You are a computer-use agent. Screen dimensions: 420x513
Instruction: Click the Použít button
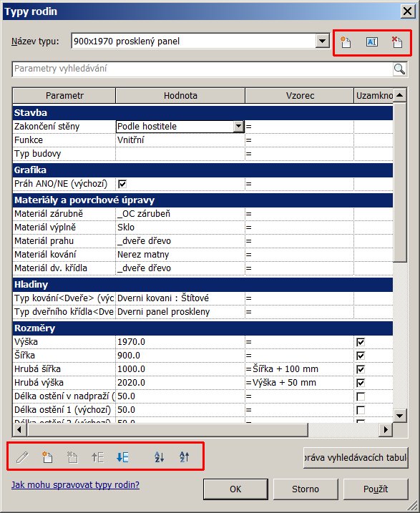click(x=376, y=489)
